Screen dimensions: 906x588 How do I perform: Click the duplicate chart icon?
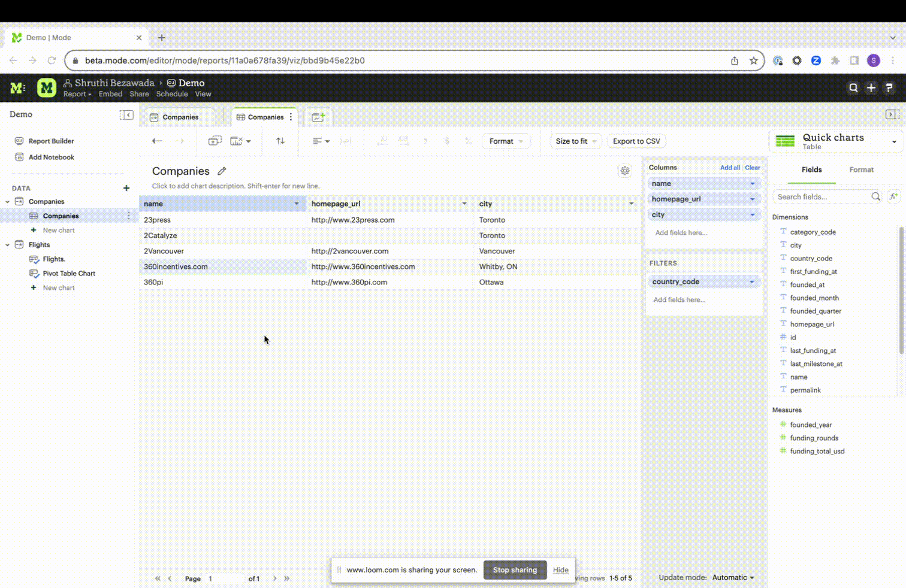click(x=215, y=141)
